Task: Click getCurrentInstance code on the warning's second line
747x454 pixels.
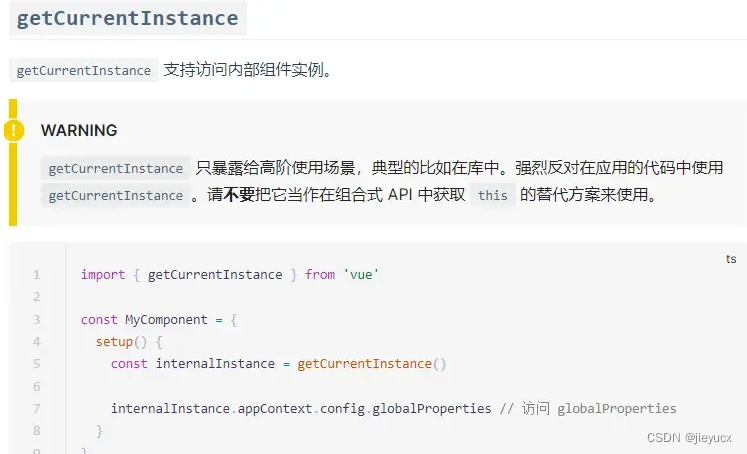Action: pyautogui.click(x=115, y=195)
